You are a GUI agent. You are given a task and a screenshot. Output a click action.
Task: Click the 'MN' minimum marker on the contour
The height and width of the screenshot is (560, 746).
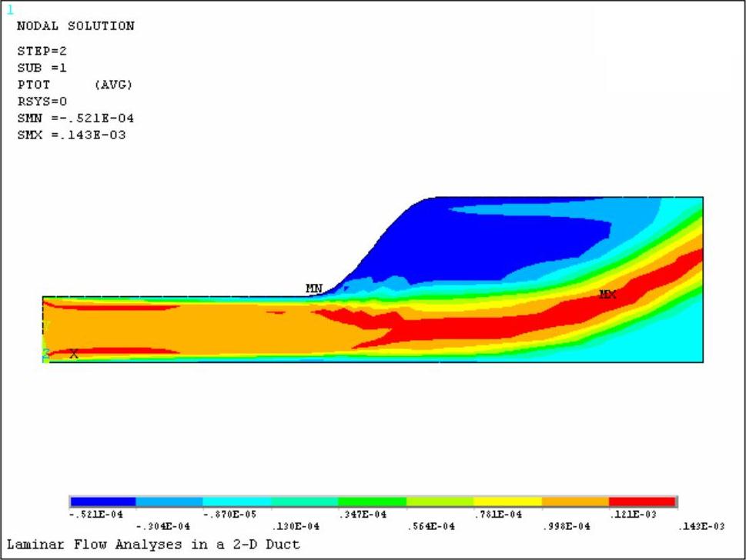pyautogui.click(x=314, y=288)
